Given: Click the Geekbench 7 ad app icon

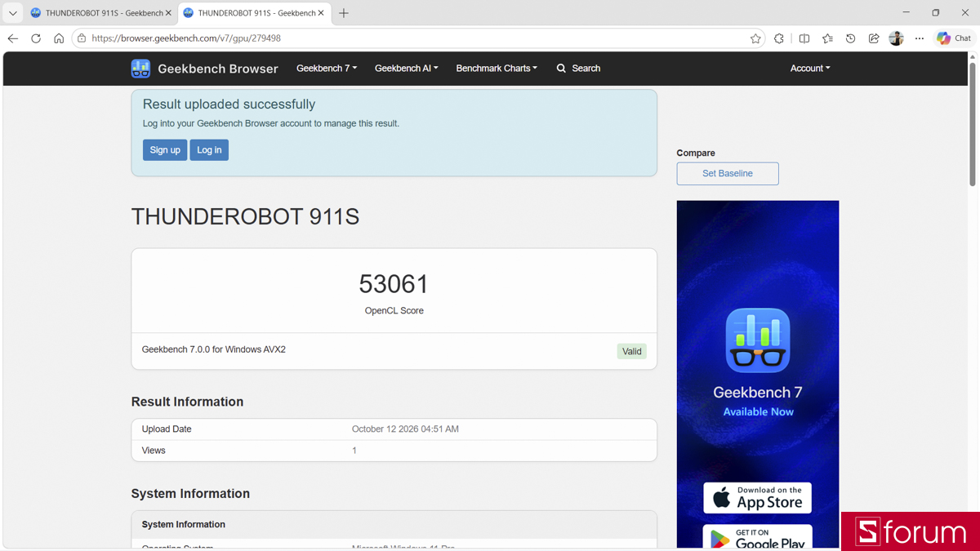Looking at the screenshot, I should coord(758,340).
